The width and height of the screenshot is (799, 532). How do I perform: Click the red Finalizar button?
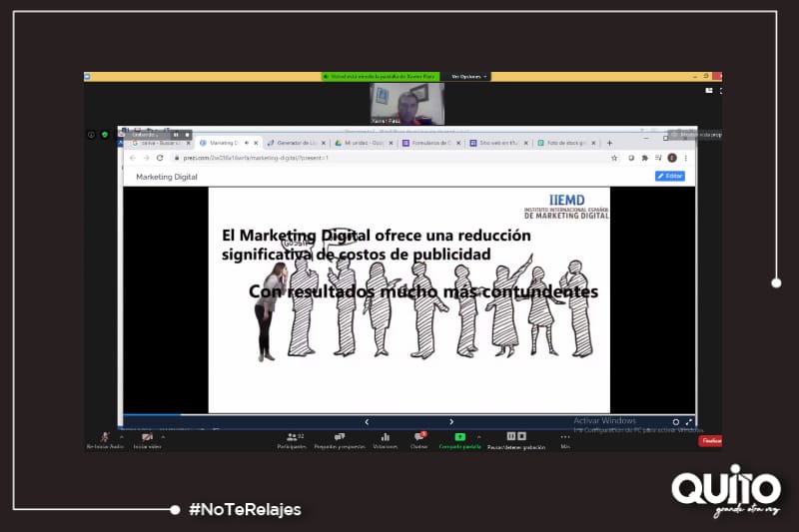[x=710, y=440]
